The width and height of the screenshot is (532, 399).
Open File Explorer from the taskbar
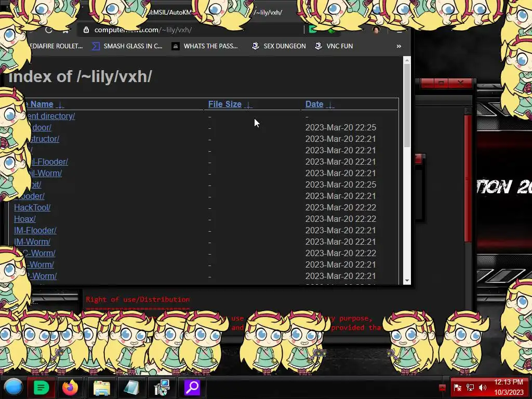101,388
